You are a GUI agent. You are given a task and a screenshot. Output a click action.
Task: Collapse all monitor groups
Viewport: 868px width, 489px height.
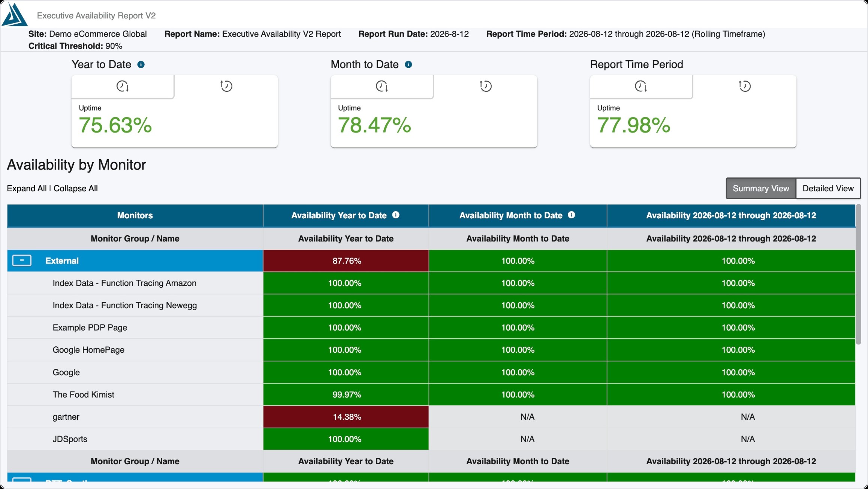point(76,188)
